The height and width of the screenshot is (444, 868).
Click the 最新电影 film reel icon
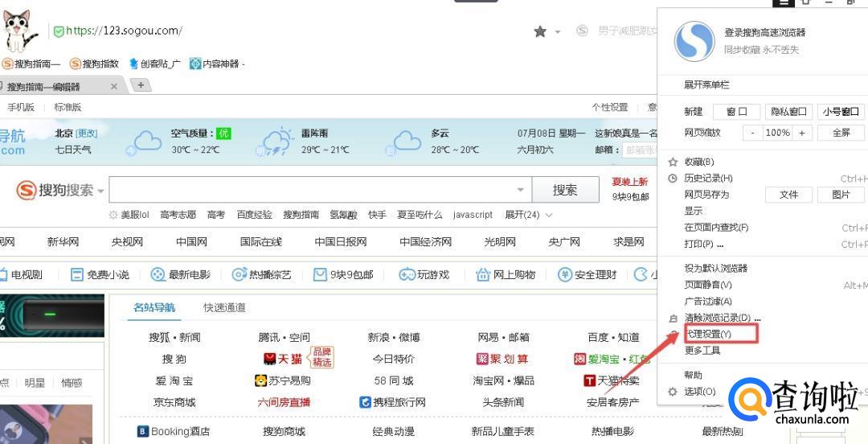158,274
